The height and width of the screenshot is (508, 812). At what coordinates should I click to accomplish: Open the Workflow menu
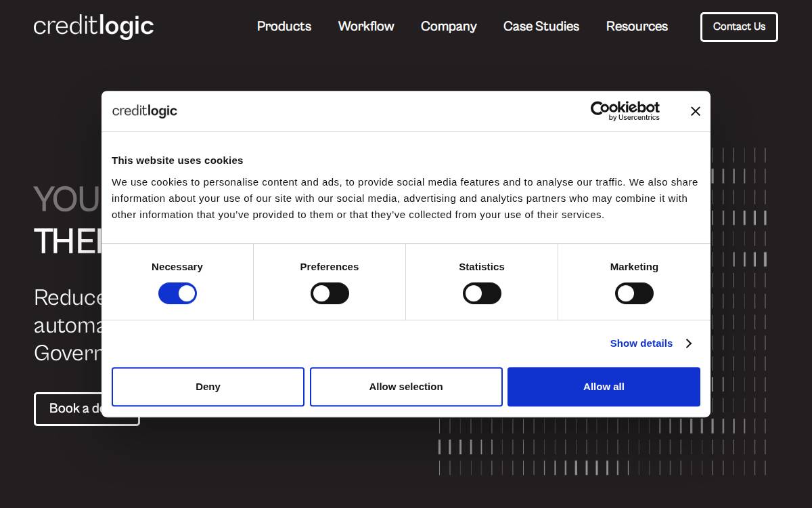point(366,26)
